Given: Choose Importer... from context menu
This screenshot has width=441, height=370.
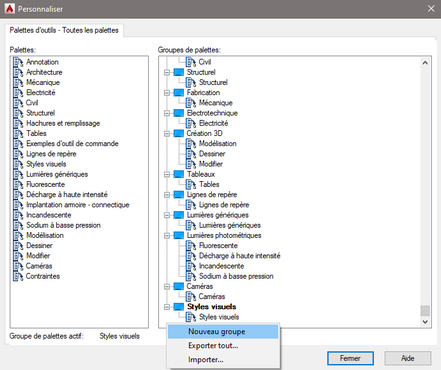Looking at the screenshot, I should pos(223,360).
